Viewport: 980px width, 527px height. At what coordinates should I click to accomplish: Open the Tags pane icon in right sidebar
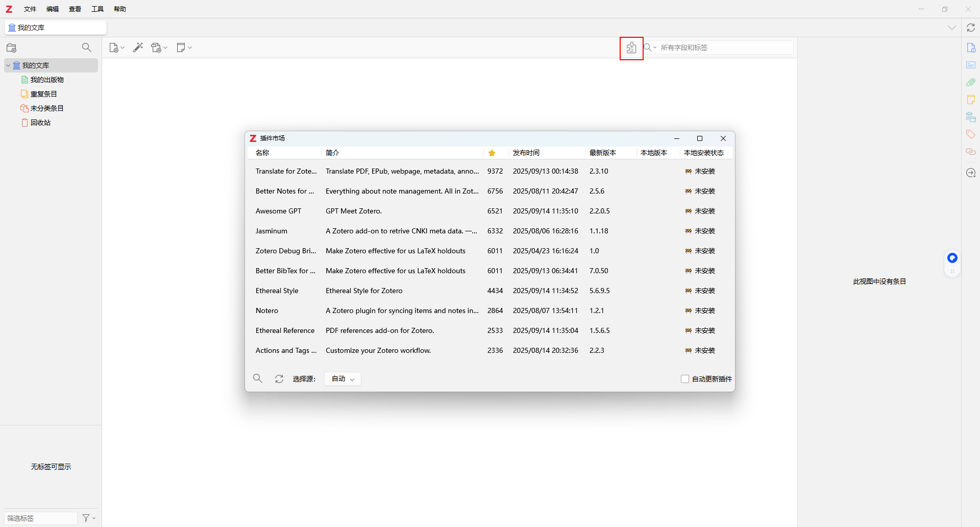pos(971,134)
